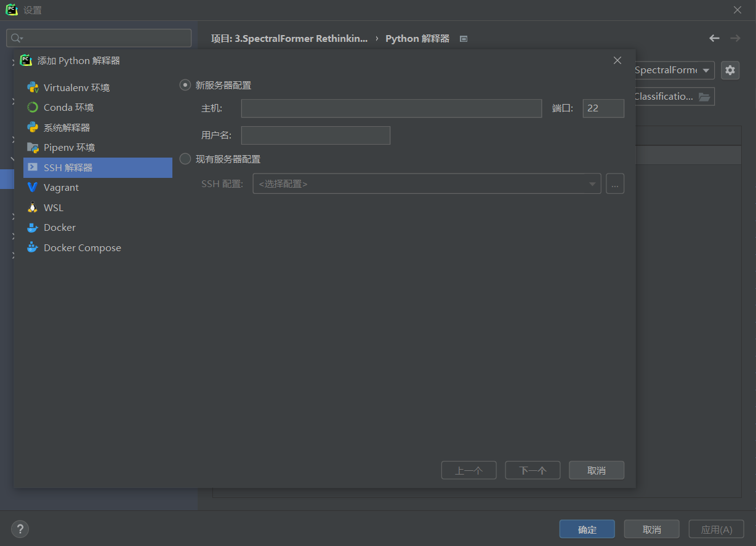Image resolution: width=756 pixels, height=546 pixels.
Task: Select the 新服务器配置 radio button
Action: tap(185, 85)
